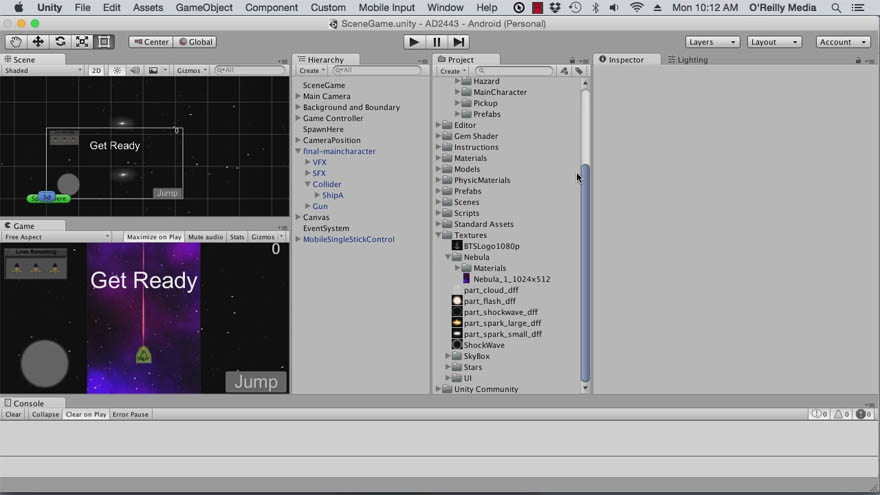Expand the Scripts folder
880x495 pixels.
pos(439,213)
